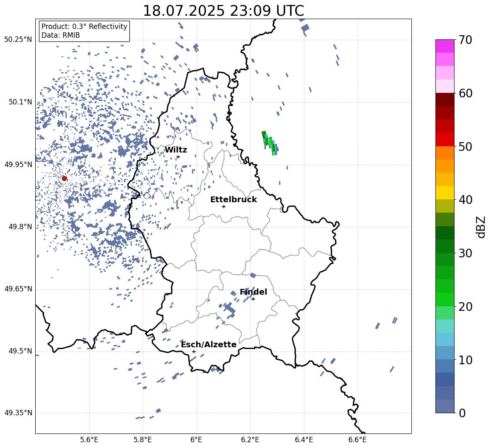Click the 0 tick label on colorbar
The height and width of the screenshot is (448, 491).
(462, 413)
